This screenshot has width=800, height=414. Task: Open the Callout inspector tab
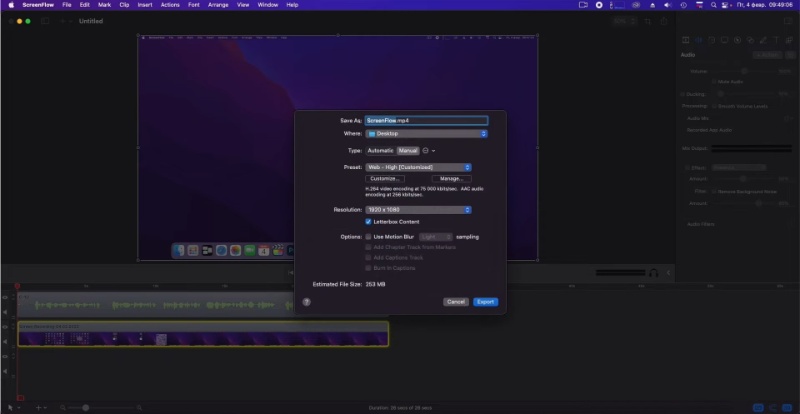737,40
